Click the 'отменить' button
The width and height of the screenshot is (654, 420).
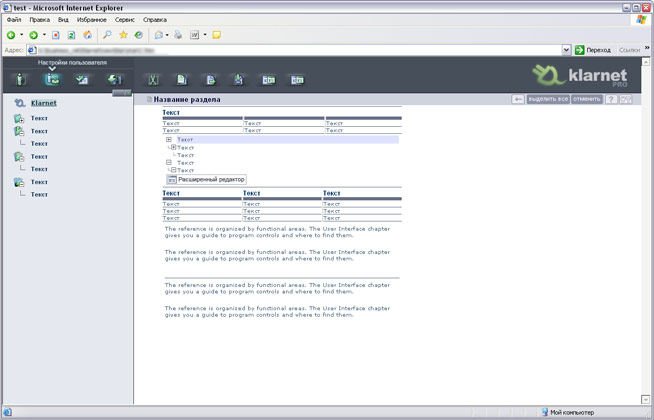586,100
